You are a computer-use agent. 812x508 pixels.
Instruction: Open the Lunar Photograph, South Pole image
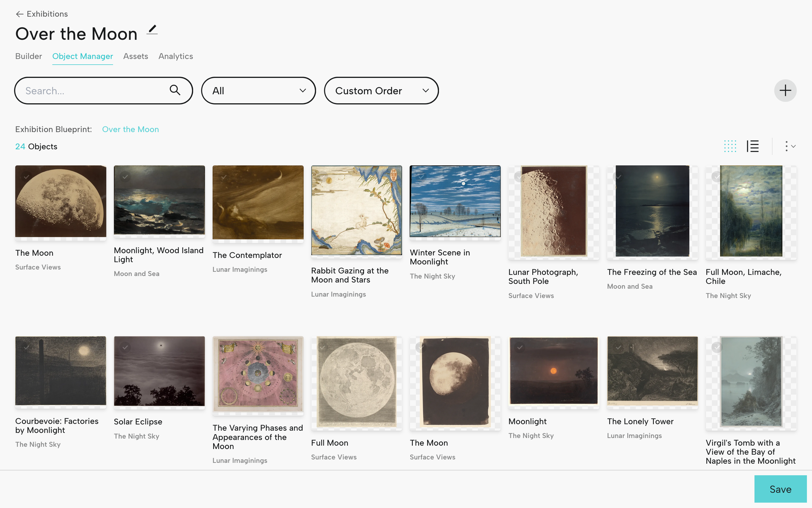[554, 211]
